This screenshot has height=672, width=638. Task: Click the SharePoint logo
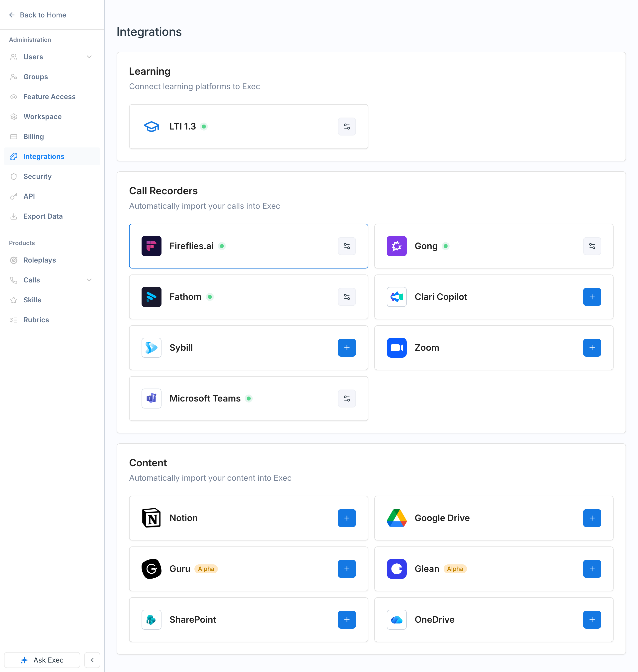[x=151, y=620]
